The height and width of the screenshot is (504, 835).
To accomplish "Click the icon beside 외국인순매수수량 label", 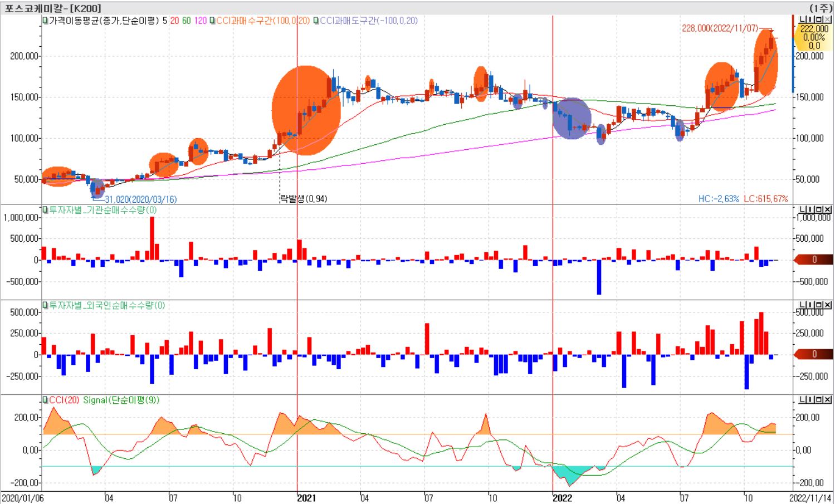I will tap(45, 305).
